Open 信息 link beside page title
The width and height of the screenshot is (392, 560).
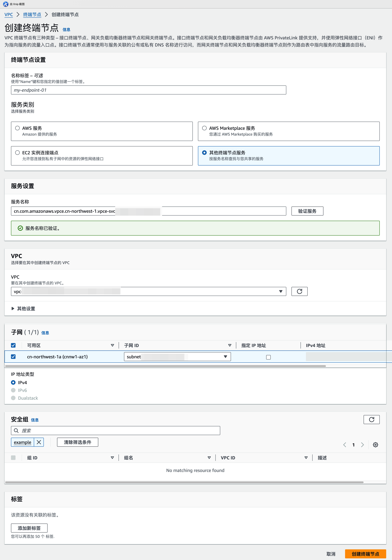coord(66,29)
